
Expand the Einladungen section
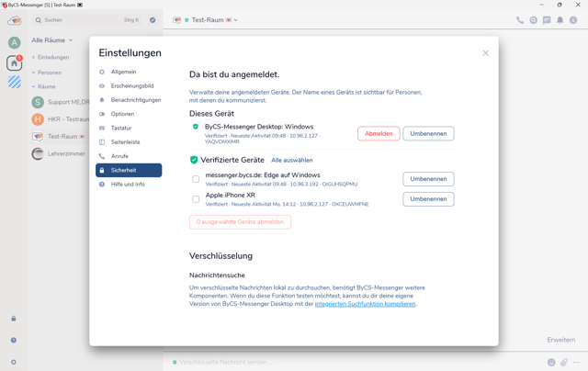pos(52,57)
